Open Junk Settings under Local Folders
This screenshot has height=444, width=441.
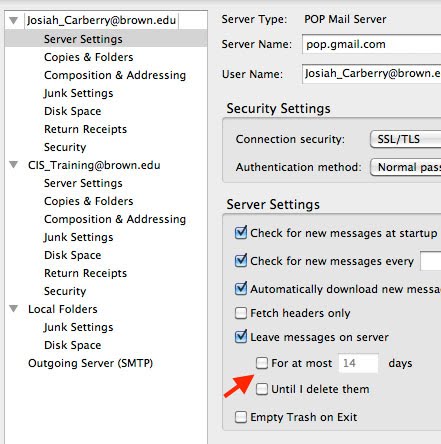[x=79, y=327]
